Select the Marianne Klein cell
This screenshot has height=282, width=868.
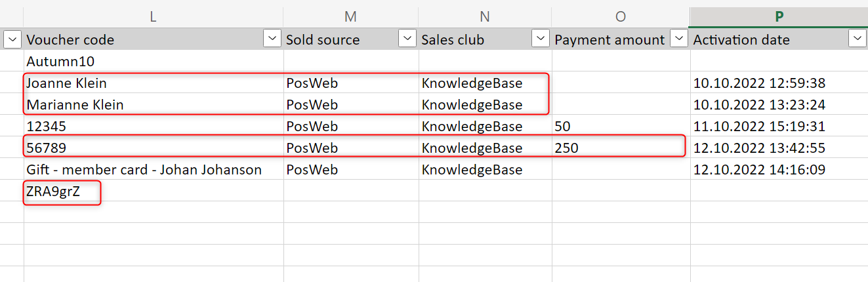coord(75,105)
